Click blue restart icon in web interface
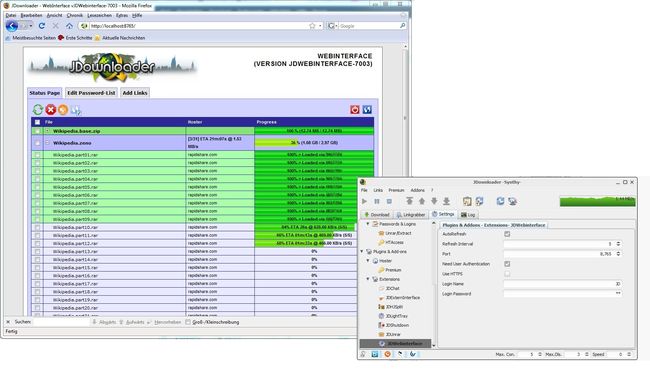The image size is (650, 372). (x=367, y=109)
